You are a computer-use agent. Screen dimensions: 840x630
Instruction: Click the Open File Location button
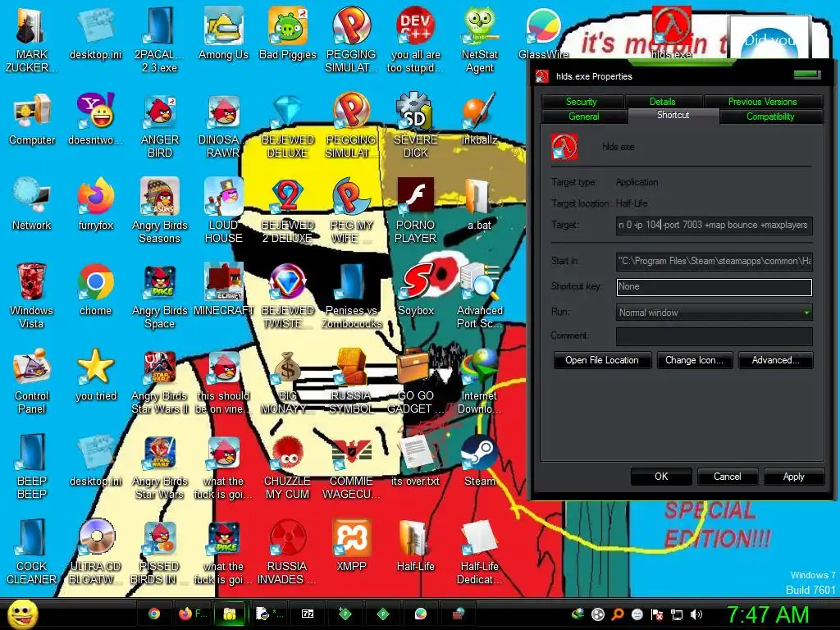pos(602,360)
